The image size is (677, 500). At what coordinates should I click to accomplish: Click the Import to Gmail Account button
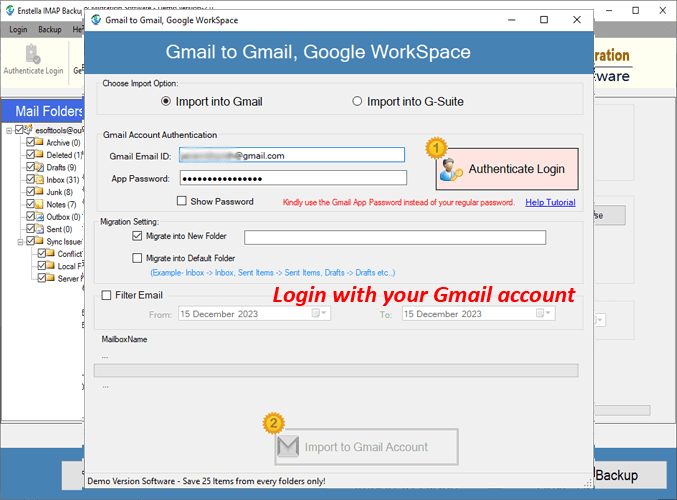click(x=366, y=447)
